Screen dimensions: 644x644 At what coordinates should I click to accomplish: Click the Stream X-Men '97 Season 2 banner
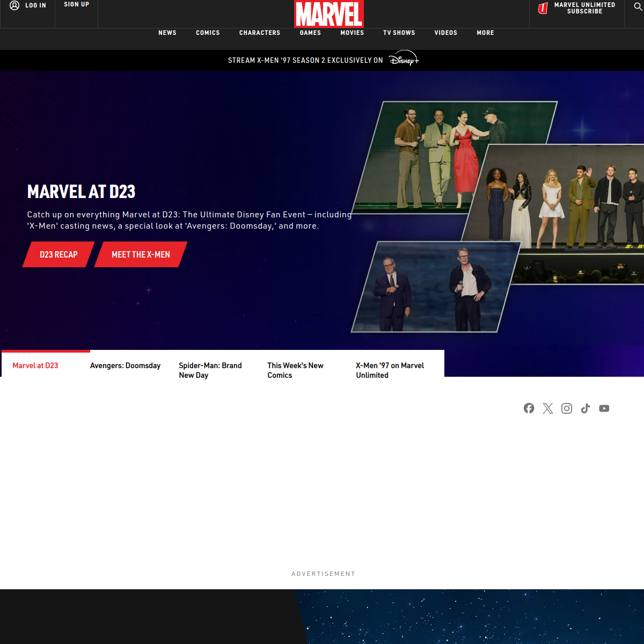[322, 60]
